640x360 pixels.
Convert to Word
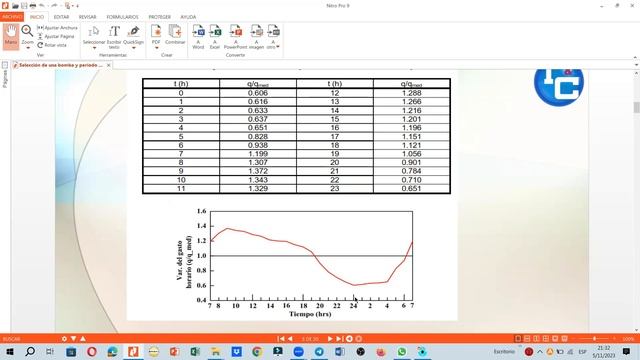pyautogui.click(x=198, y=37)
